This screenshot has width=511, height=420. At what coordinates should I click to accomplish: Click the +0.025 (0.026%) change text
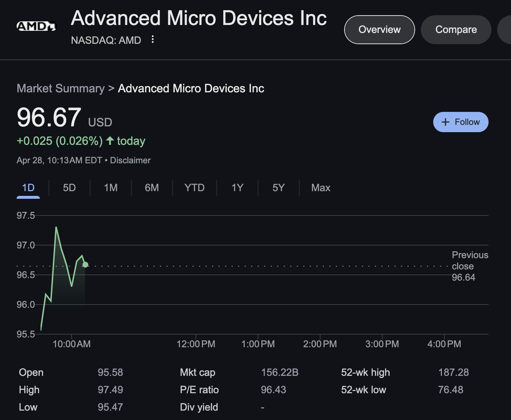point(60,141)
